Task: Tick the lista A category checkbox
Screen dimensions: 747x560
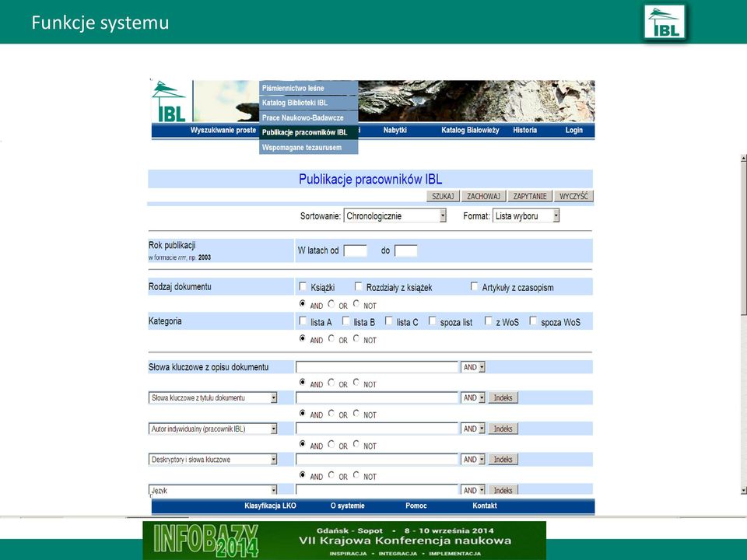Action: pyautogui.click(x=303, y=321)
